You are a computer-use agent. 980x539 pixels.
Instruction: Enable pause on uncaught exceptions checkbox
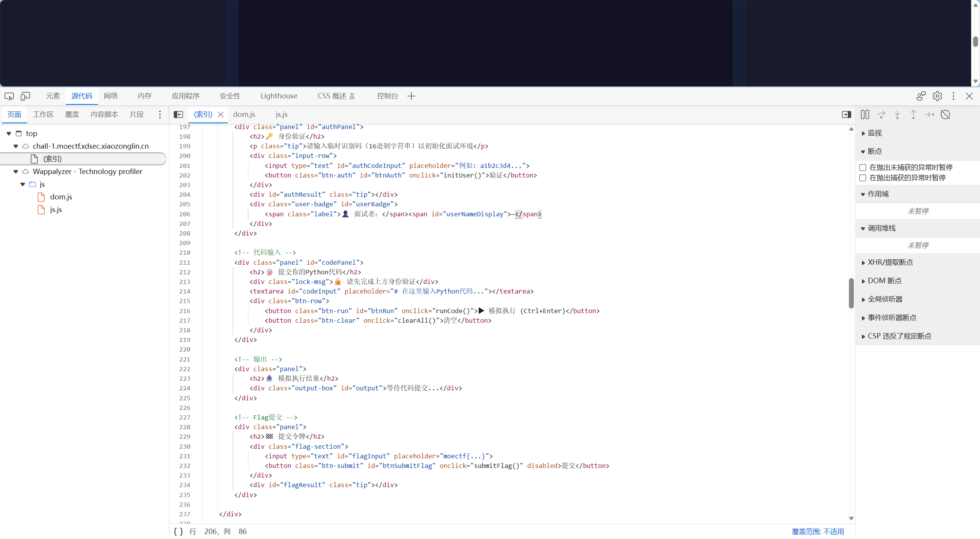(863, 168)
